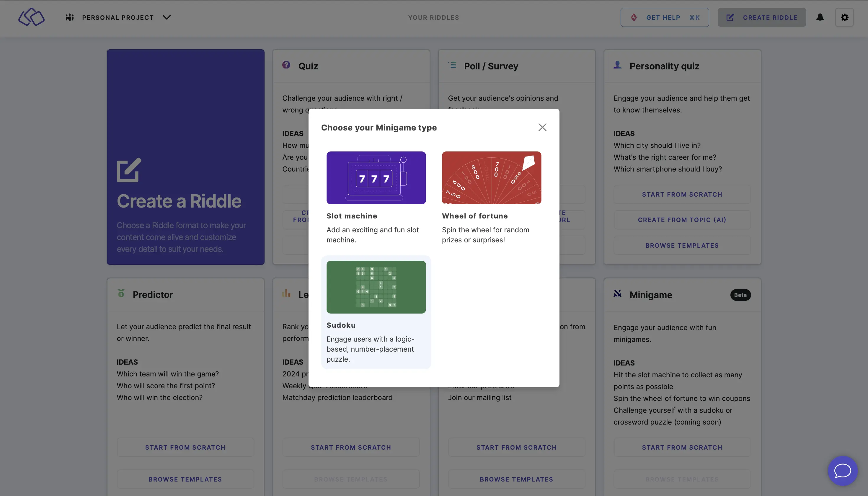Click the Wheel of fortune description text
The height and width of the screenshot is (496, 868).
click(485, 235)
